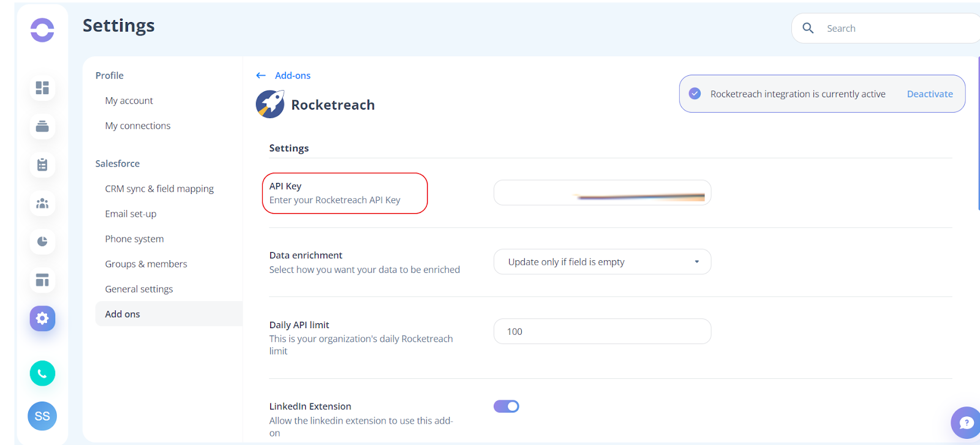Screen dimensions: 980x445
Task: Click the green phone dialer icon
Action: click(42, 373)
